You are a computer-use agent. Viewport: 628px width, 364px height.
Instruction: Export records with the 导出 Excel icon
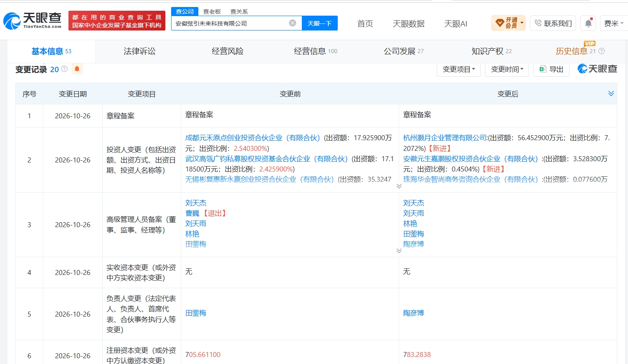551,69
